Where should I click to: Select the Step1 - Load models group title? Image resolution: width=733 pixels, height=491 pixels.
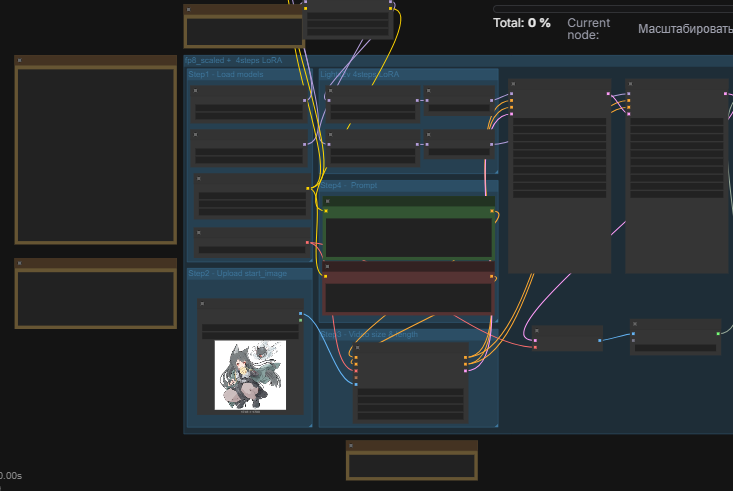tap(227, 74)
